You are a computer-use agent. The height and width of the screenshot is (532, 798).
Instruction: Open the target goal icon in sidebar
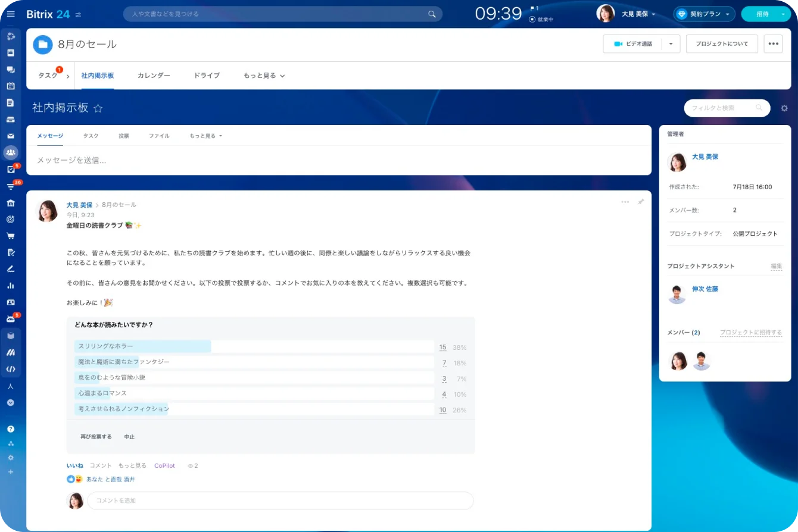[11, 219]
